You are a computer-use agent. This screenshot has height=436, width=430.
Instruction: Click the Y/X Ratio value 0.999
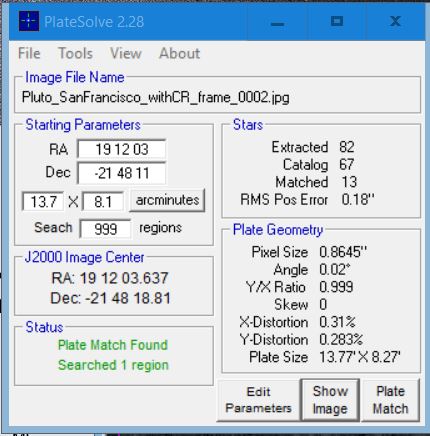336,287
